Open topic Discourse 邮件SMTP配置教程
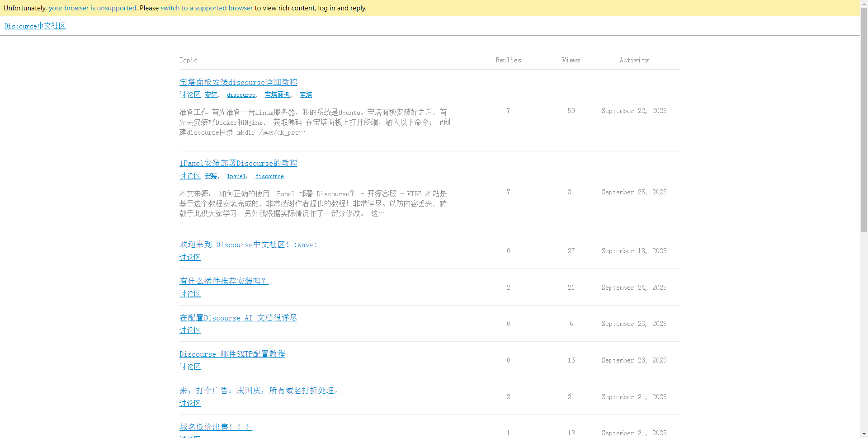The image size is (868, 438). tap(232, 354)
